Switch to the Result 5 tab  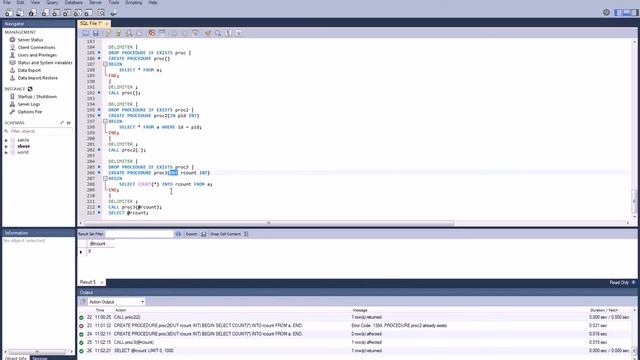pos(88,282)
